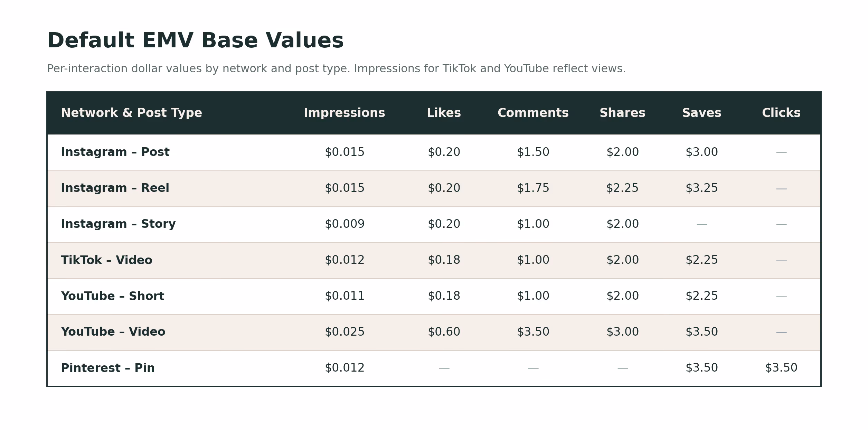The width and height of the screenshot is (868, 430).
Task: Select YouTube Video Likes value $0.60
Action: click(444, 332)
